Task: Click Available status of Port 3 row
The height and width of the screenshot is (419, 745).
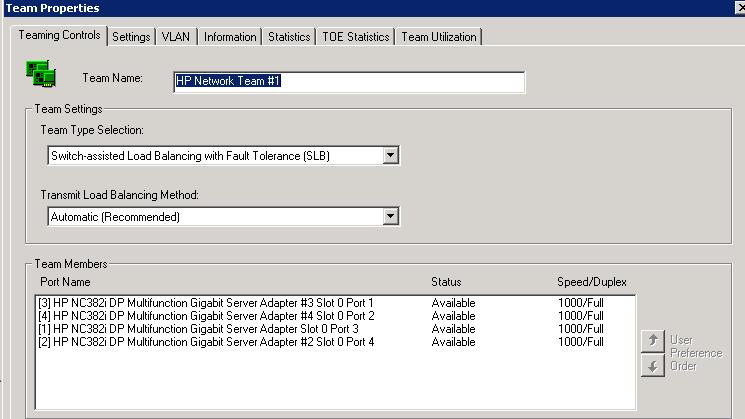Action: pos(453,329)
